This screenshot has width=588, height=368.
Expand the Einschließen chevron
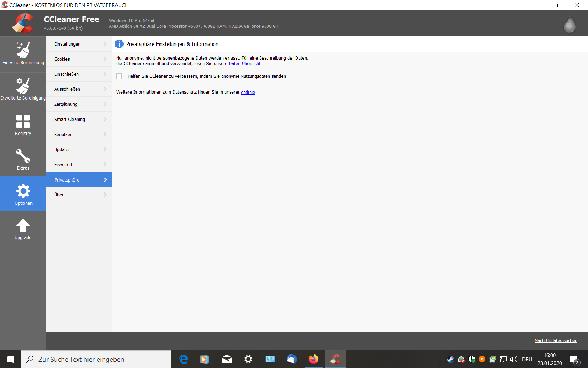[x=105, y=74]
